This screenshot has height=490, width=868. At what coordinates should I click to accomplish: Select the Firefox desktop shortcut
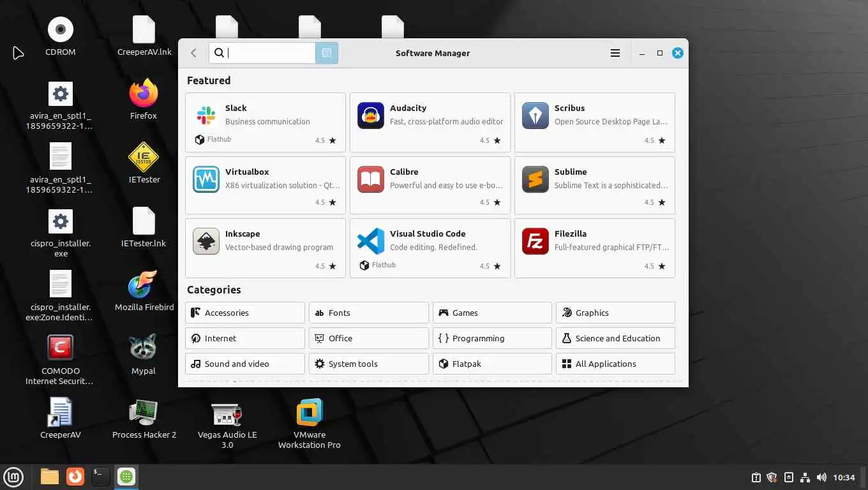tap(143, 94)
